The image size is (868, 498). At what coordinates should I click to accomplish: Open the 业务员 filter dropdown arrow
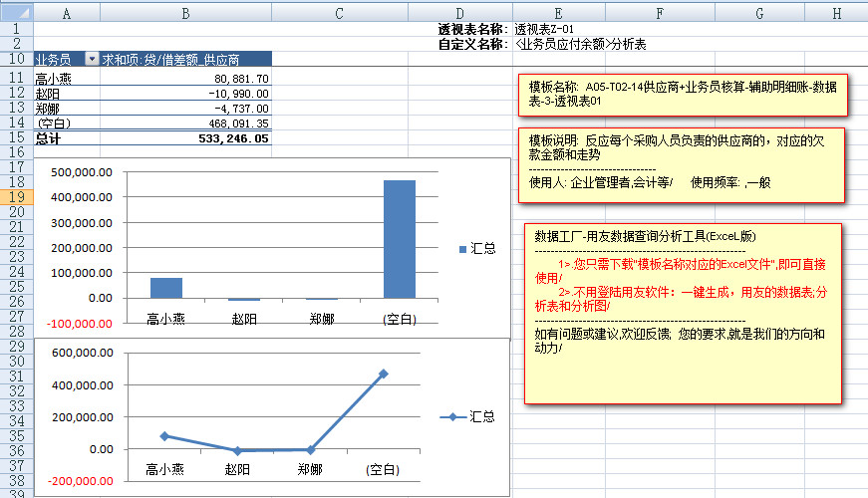point(93,60)
